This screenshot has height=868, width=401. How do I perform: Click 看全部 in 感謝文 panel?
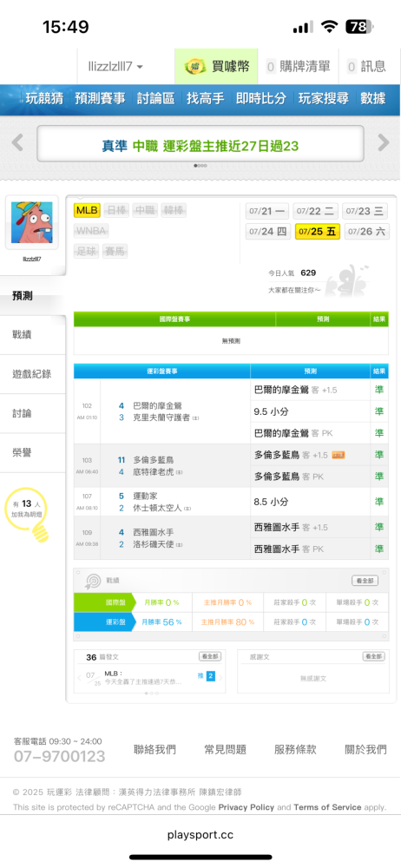tap(374, 656)
